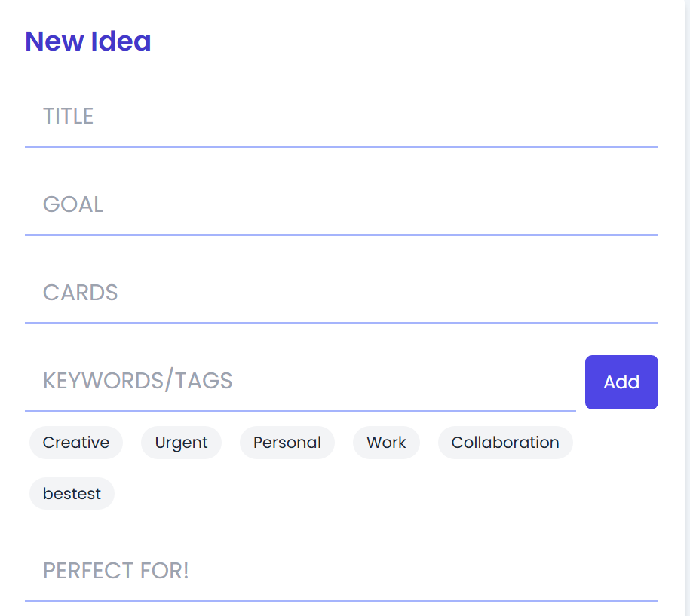Toggle the Urgent tag chip
This screenshot has height=616, width=690.
click(181, 443)
